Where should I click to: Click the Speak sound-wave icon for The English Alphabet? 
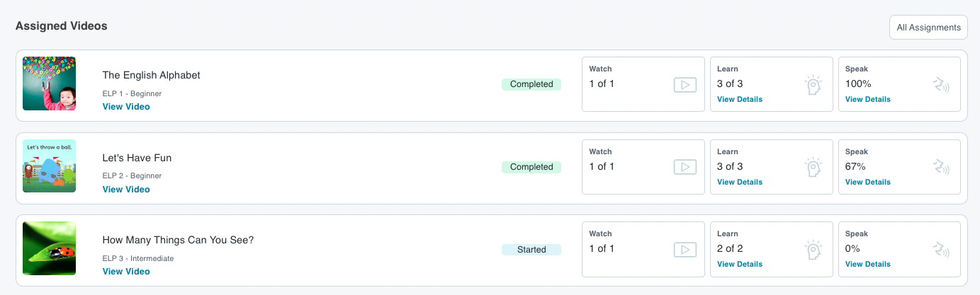coord(941,85)
